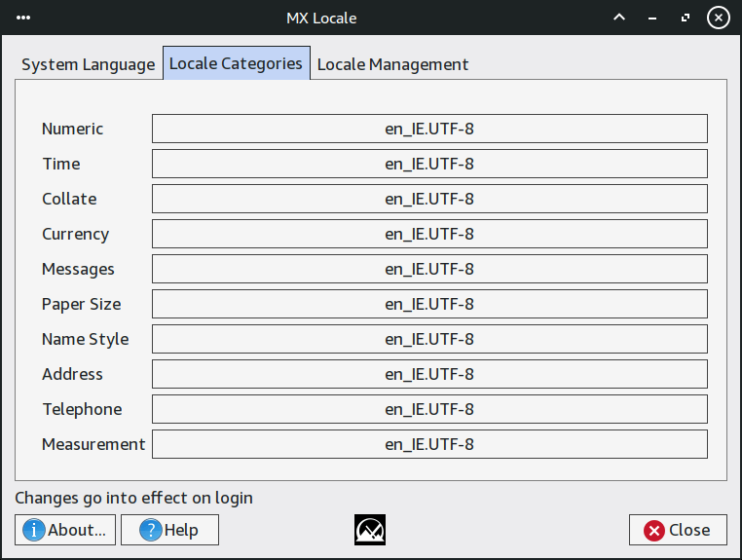
Task: Change the Address locale setting
Action: click(x=429, y=374)
